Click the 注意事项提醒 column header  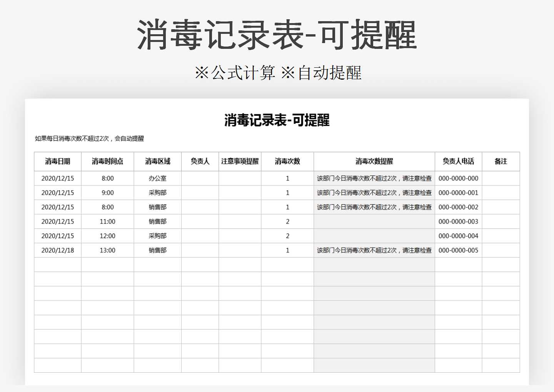(240, 161)
